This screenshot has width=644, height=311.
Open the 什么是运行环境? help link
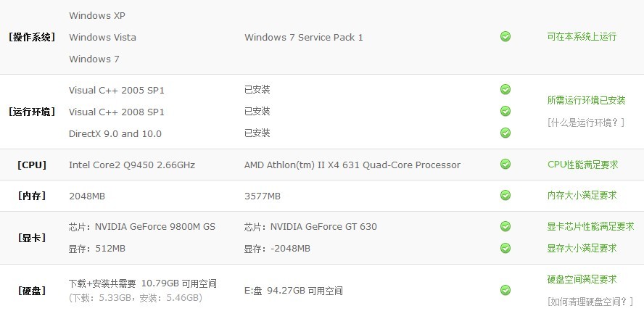coord(586,123)
